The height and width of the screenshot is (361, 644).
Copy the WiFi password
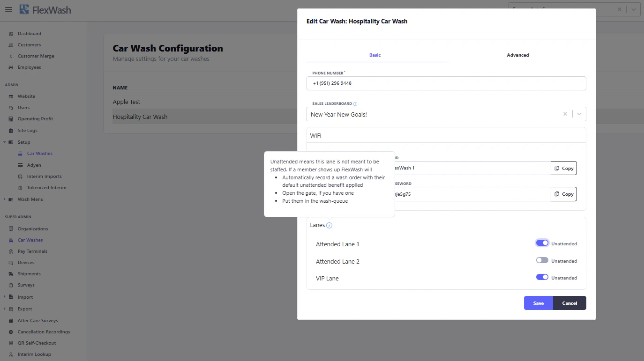564,194
